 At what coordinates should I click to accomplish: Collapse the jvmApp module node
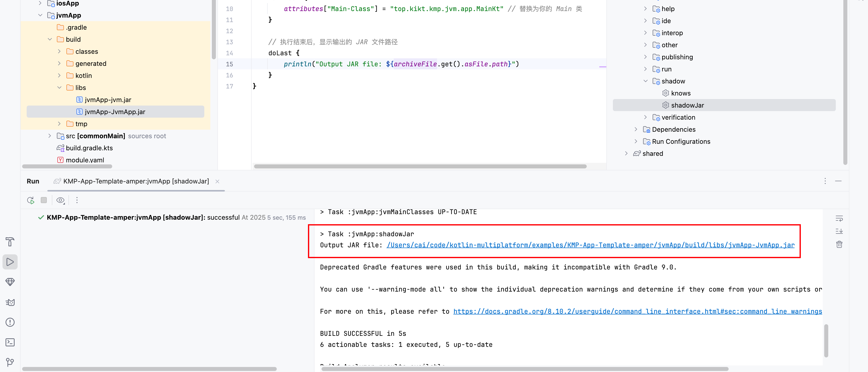pos(40,15)
